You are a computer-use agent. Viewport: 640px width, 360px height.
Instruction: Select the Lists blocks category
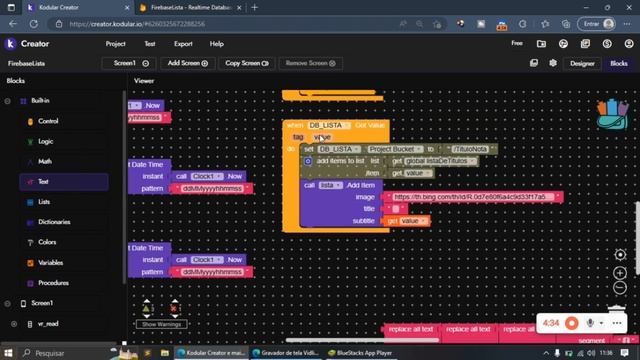tap(64, 202)
